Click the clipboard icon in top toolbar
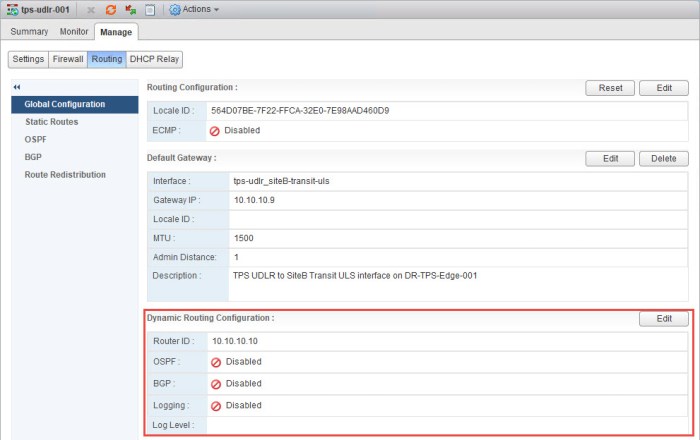The height and width of the screenshot is (440, 700). pos(149,9)
